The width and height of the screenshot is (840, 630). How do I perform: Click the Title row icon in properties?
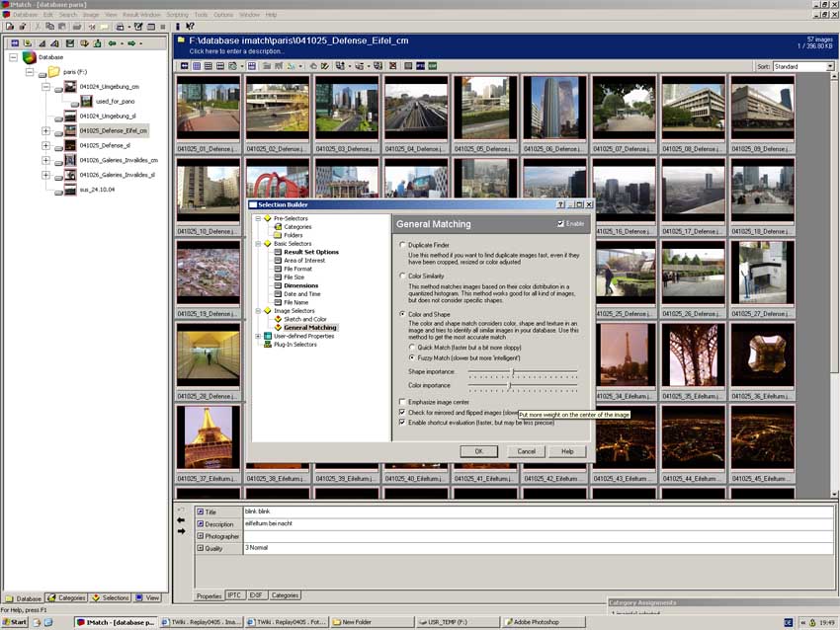click(201, 512)
